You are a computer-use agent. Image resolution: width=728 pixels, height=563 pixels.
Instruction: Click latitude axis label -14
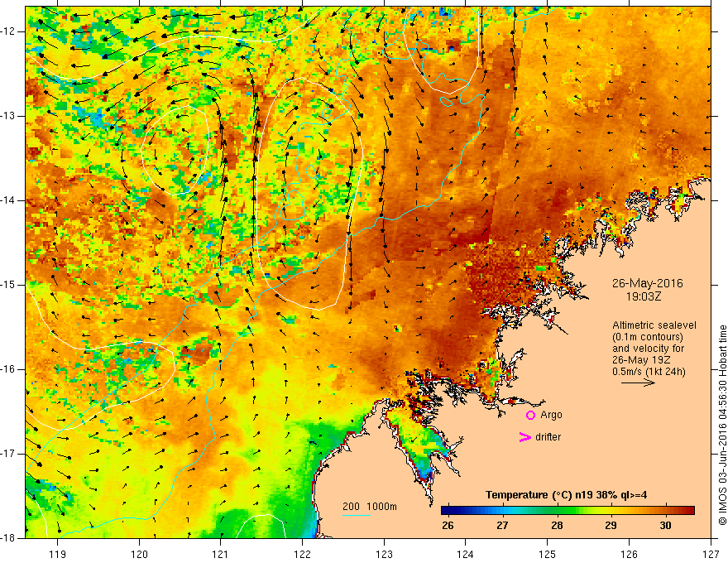(8, 200)
